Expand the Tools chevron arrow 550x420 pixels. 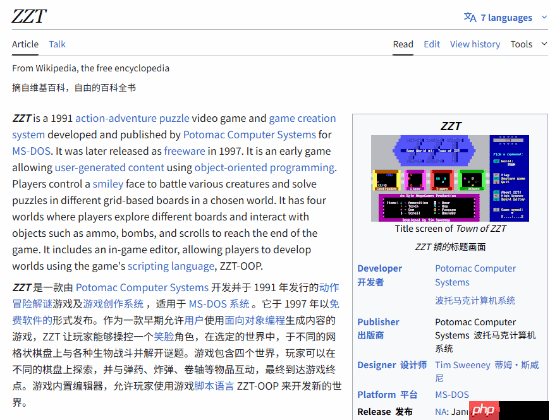544,44
